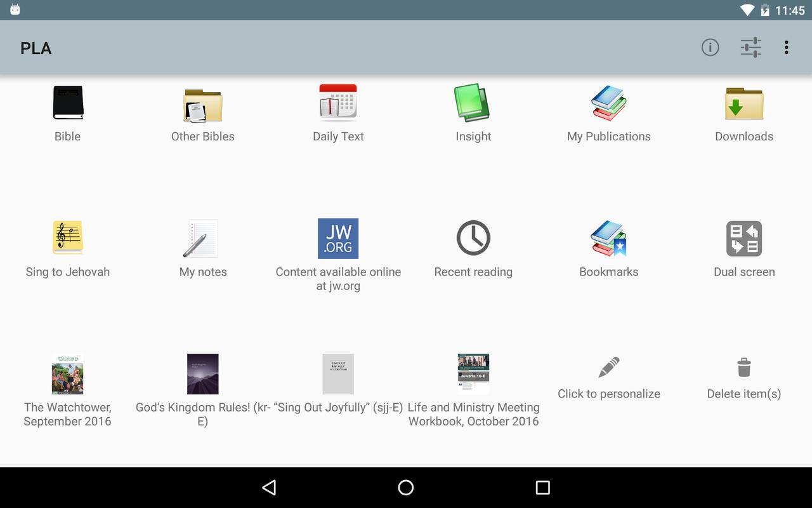Open the settings sliders icon in the toolbar
This screenshot has height=508, width=812.
751,48
